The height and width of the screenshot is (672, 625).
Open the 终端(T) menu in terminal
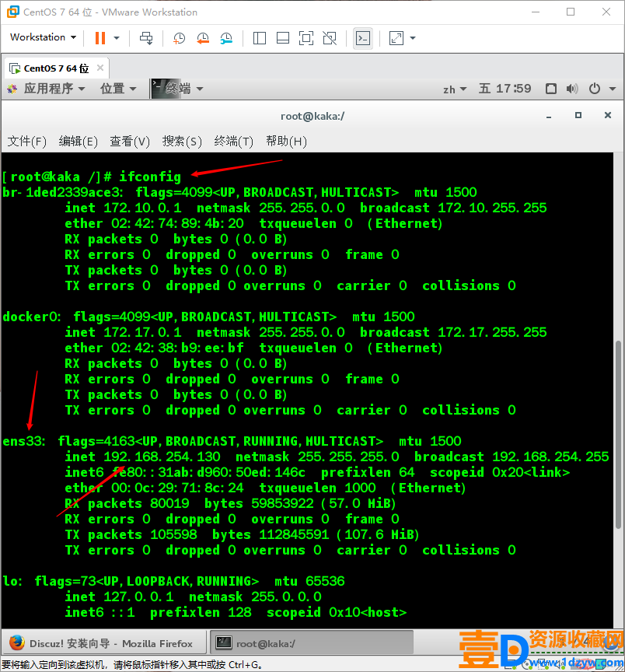click(233, 141)
